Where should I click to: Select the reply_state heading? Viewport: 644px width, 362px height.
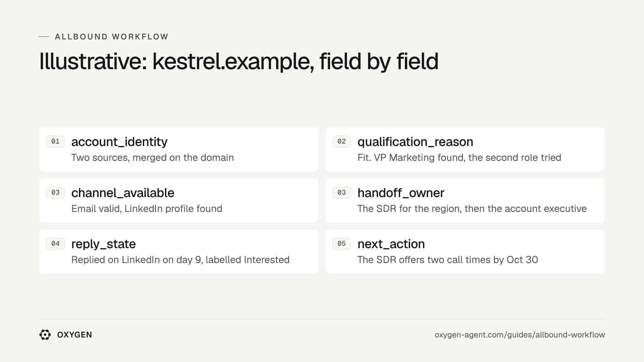(x=103, y=244)
